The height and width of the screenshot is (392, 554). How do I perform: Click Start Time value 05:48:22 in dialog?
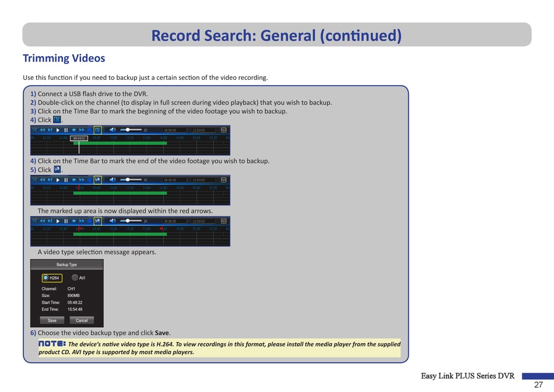click(75, 303)
